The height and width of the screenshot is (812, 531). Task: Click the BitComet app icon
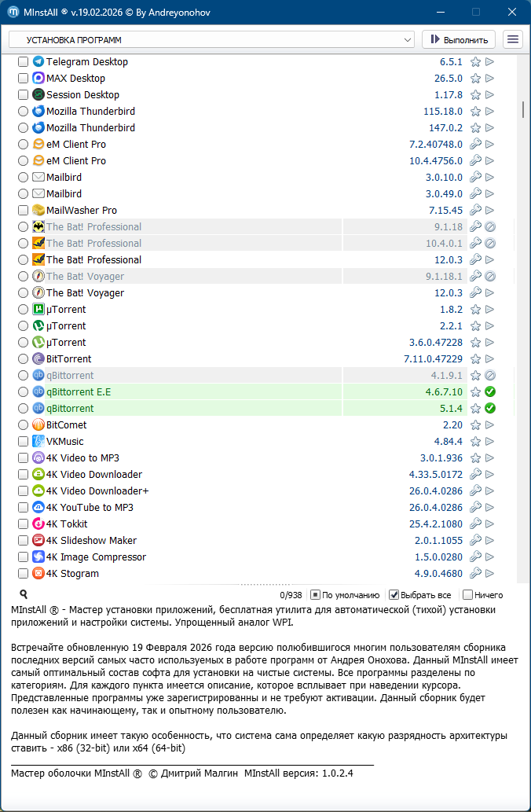pos(38,424)
